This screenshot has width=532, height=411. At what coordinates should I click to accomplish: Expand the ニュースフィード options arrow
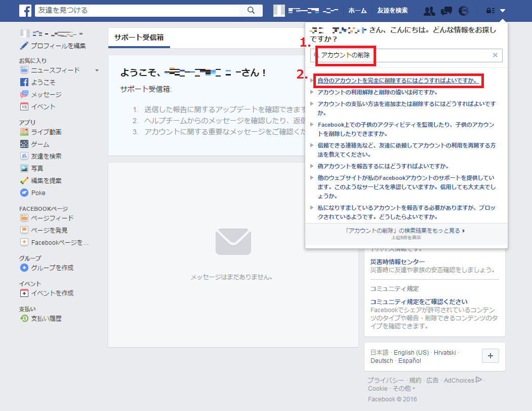pos(97,70)
